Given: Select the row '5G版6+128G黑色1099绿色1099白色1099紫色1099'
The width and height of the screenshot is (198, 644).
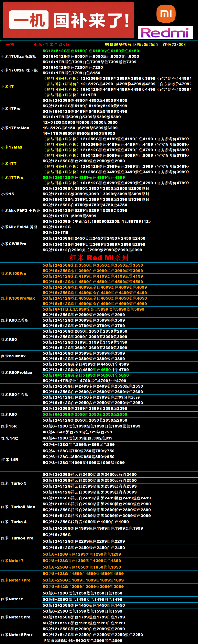Looking at the screenshot, I should [x=120, y=426].
